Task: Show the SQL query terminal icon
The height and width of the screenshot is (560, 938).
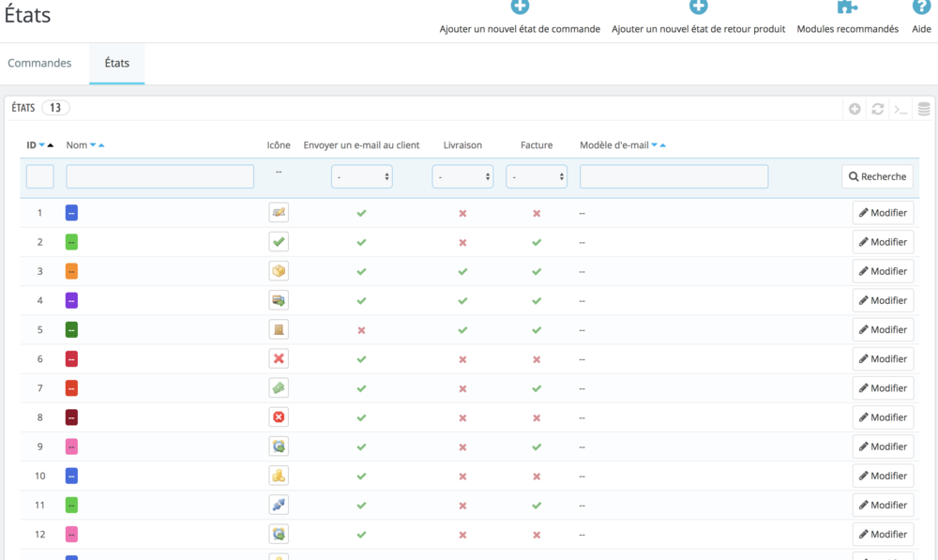Action: (x=900, y=109)
